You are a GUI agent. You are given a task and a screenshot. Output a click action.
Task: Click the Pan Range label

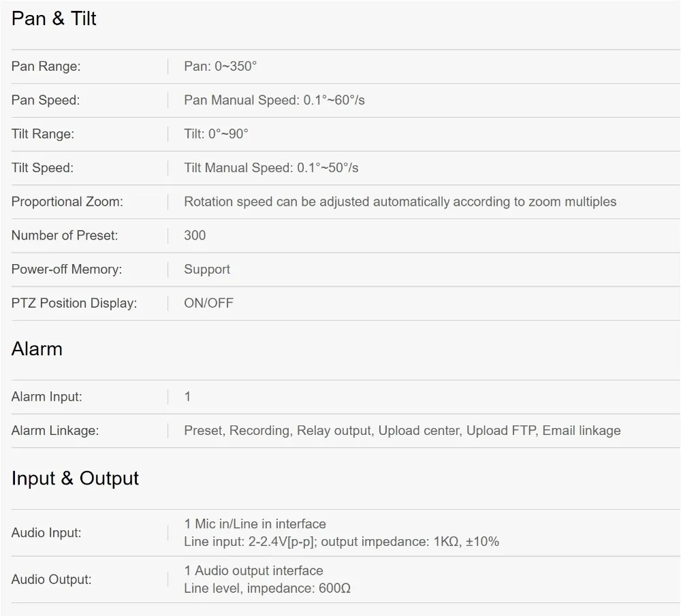coord(46,67)
